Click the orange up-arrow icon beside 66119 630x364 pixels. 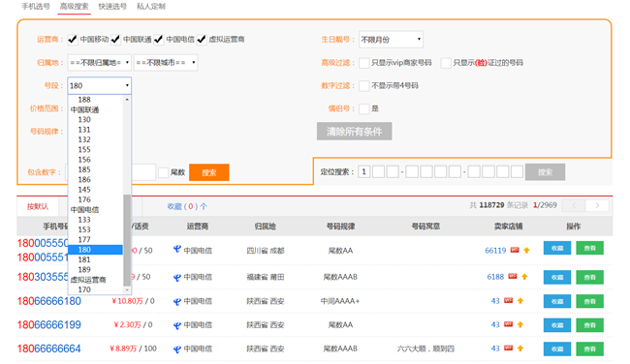tap(526, 250)
